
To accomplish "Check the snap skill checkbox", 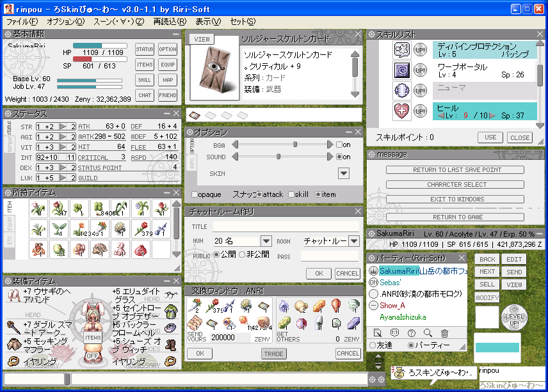I will point(291,194).
